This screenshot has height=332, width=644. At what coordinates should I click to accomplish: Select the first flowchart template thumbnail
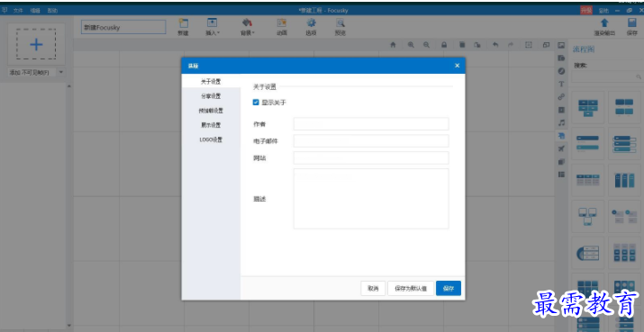[x=588, y=107]
